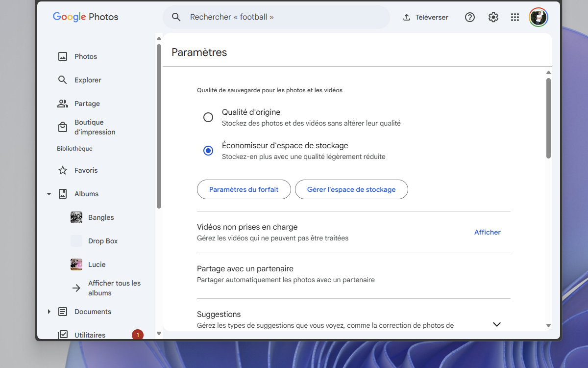Click Afficher for unsupported videos

(x=488, y=232)
